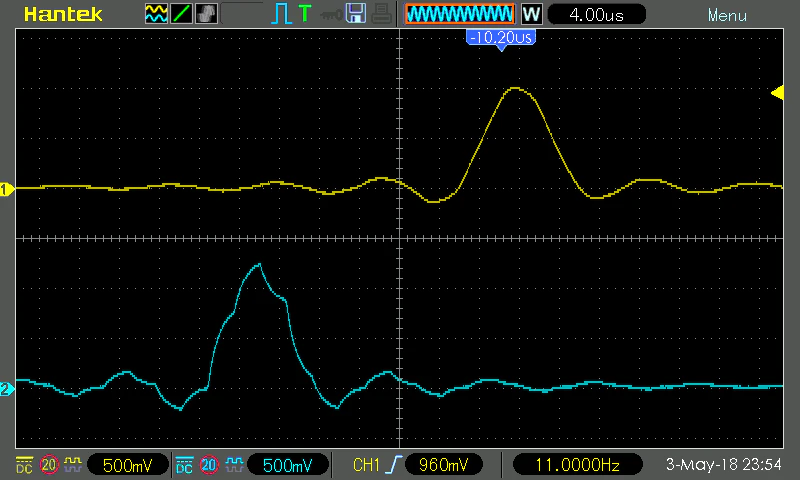Click the 960mV trigger level readout
This screenshot has height=480, width=800.
(x=443, y=465)
